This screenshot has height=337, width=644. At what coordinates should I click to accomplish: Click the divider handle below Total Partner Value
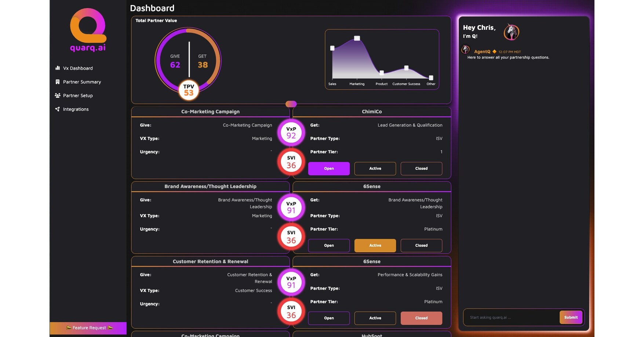pyautogui.click(x=291, y=104)
